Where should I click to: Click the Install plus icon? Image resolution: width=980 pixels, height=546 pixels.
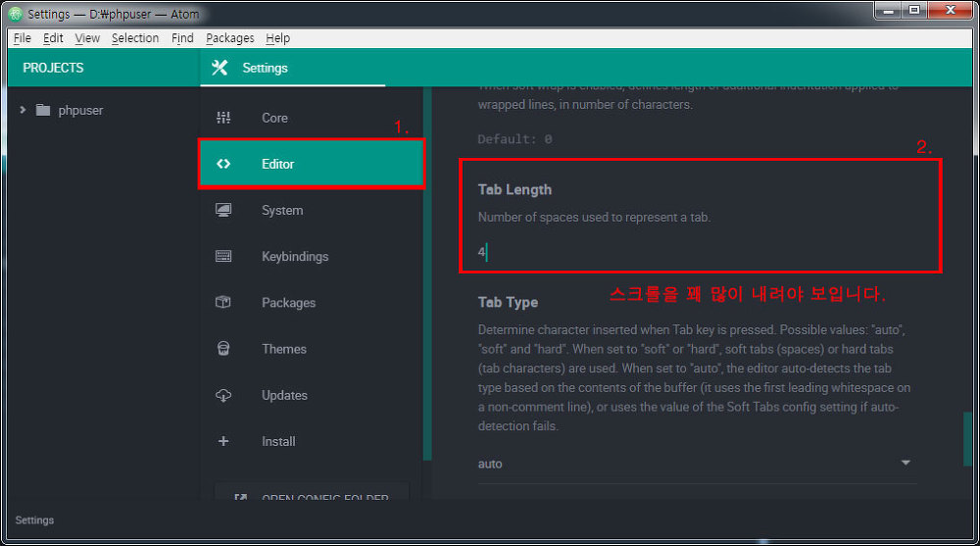pos(223,441)
